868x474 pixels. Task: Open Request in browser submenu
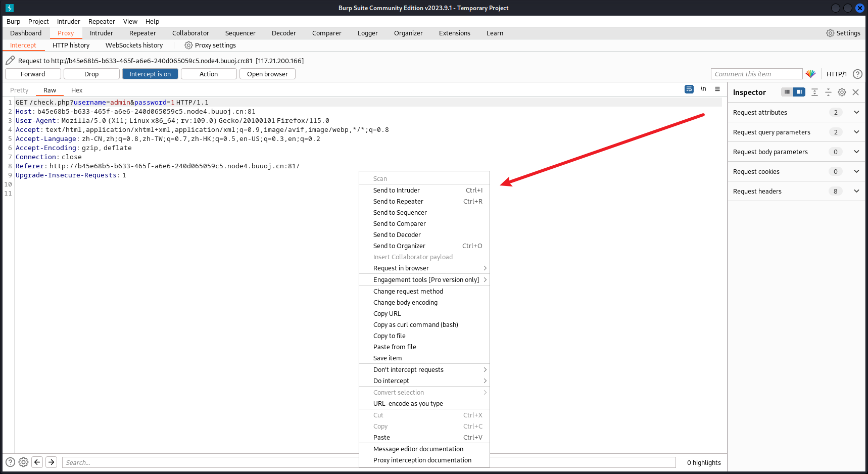pyautogui.click(x=424, y=268)
